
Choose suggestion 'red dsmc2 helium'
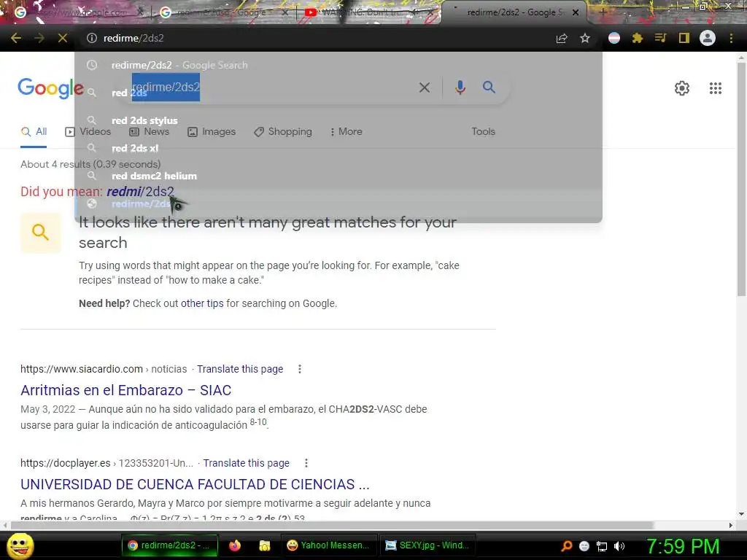click(338, 176)
